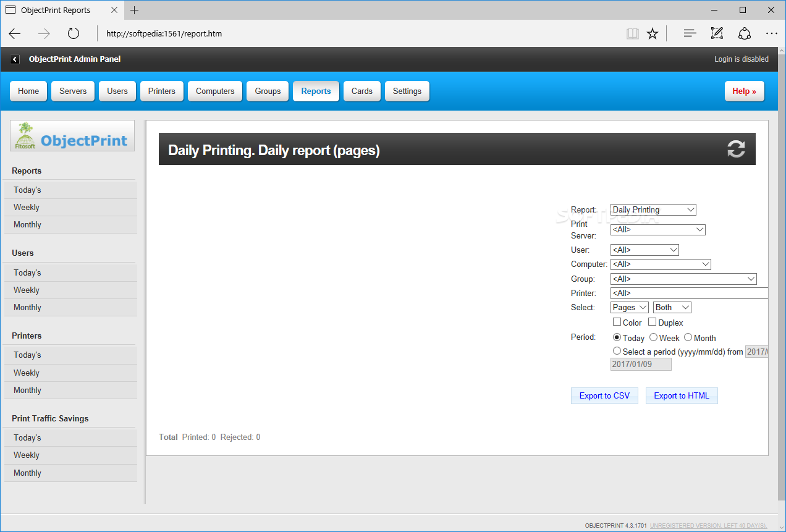786x532 pixels.
Task: Open the User dropdown
Action: (x=644, y=250)
